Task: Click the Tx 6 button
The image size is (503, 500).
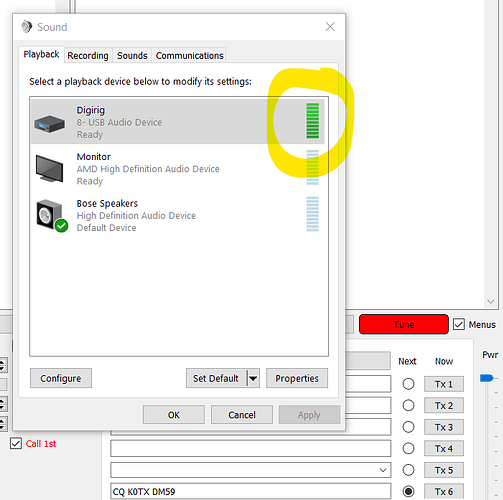Action: (444, 491)
